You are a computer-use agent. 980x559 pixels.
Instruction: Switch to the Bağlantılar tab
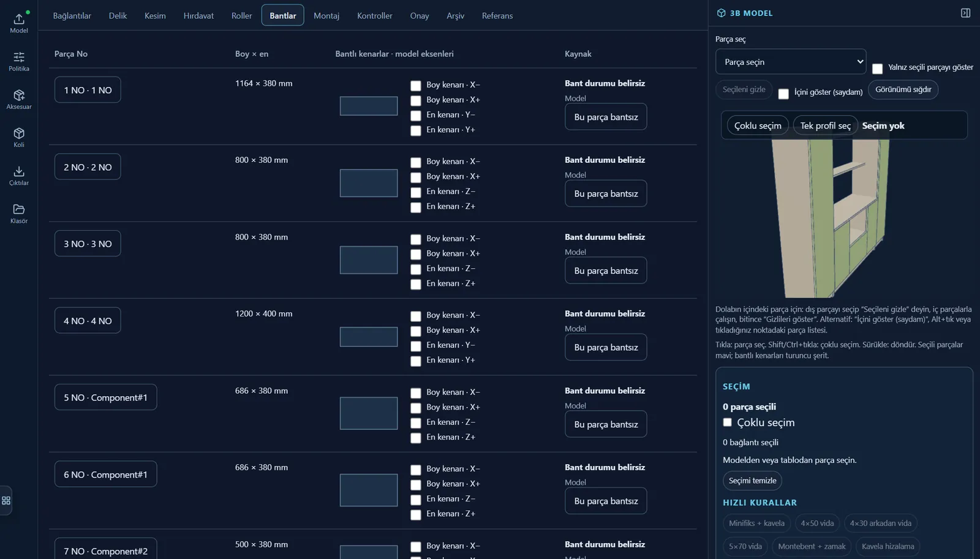pos(72,15)
